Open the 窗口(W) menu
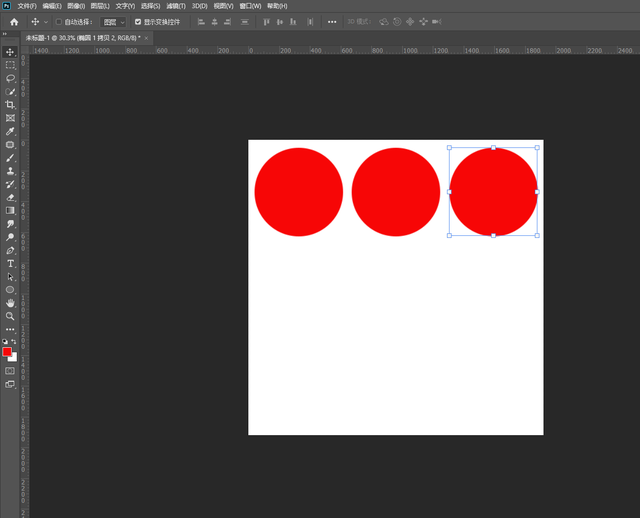 pos(250,6)
